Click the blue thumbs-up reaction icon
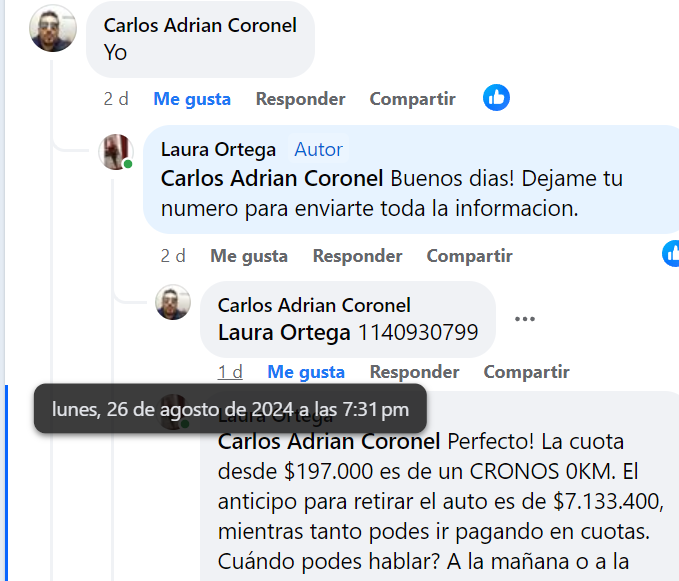The height and width of the screenshot is (581, 679). click(496, 97)
